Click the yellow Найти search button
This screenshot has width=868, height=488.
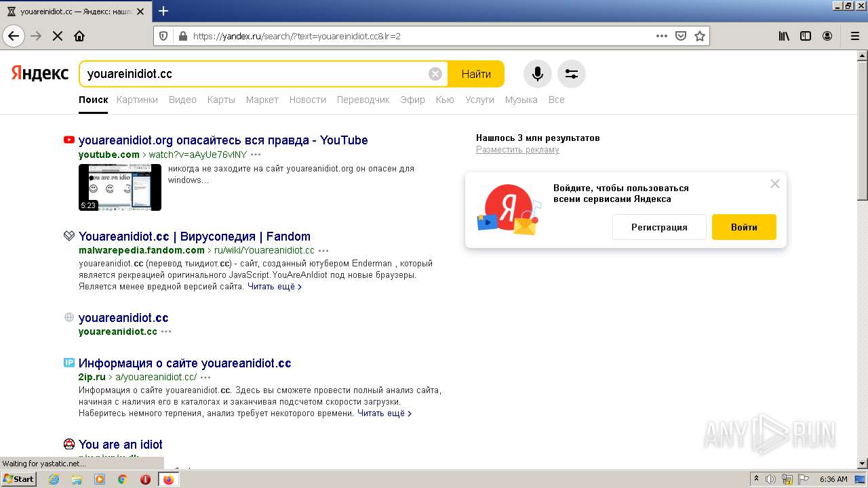(x=476, y=74)
